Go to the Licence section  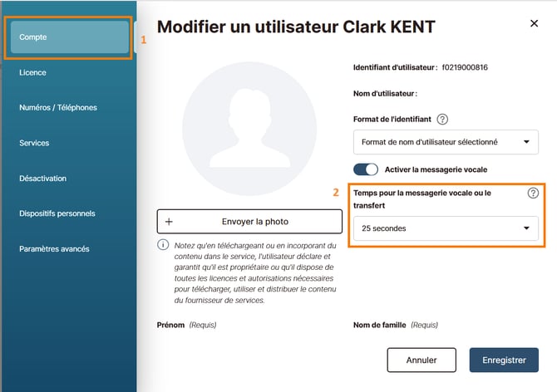click(x=32, y=72)
